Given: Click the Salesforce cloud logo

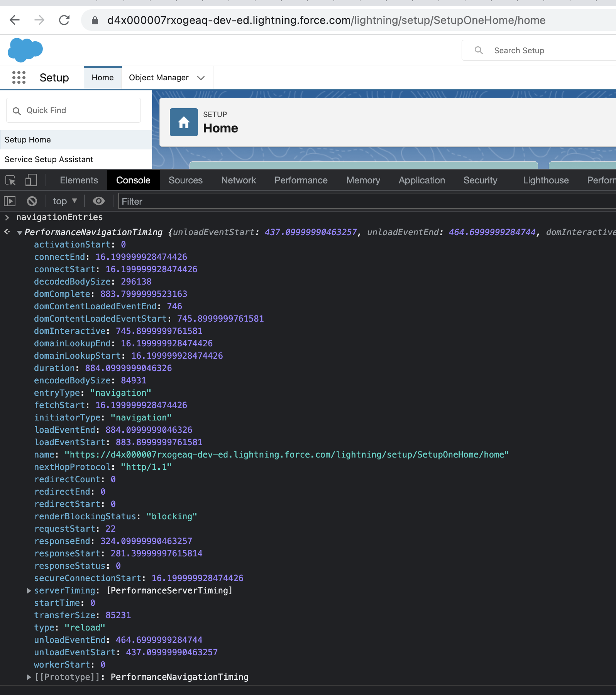Looking at the screenshot, I should tap(25, 50).
